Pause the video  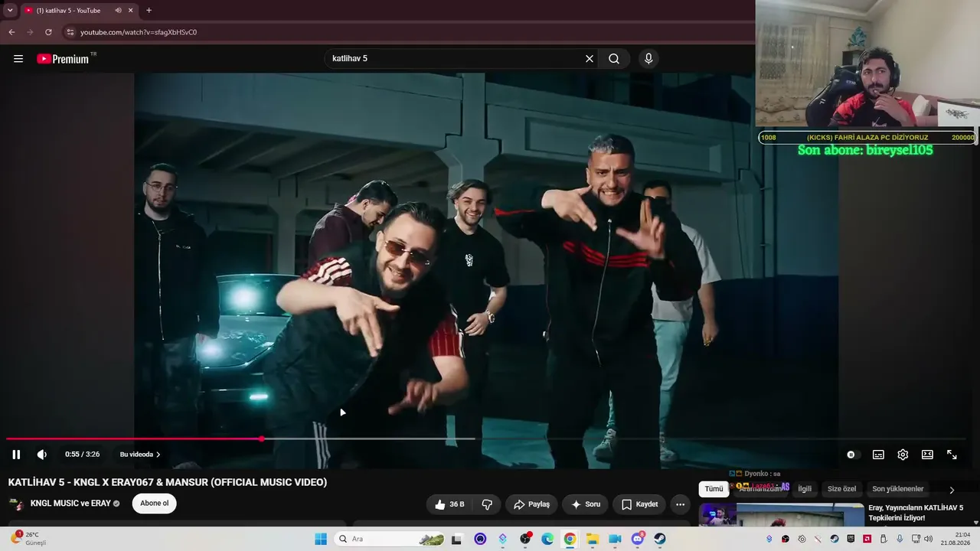pyautogui.click(x=16, y=455)
